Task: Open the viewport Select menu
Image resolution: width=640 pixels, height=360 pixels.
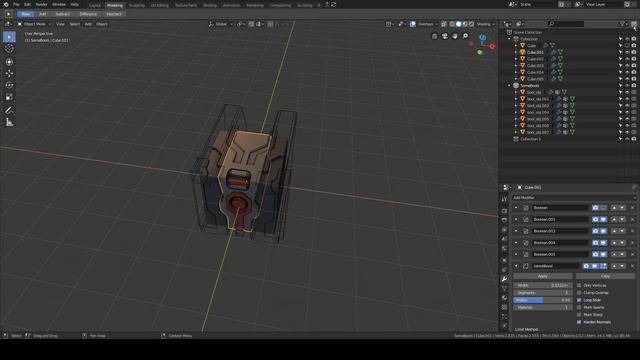Action: (x=75, y=24)
